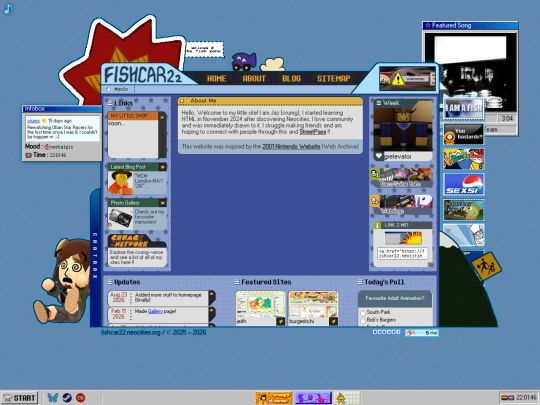Click the language flag icon in system tray

[507, 398]
